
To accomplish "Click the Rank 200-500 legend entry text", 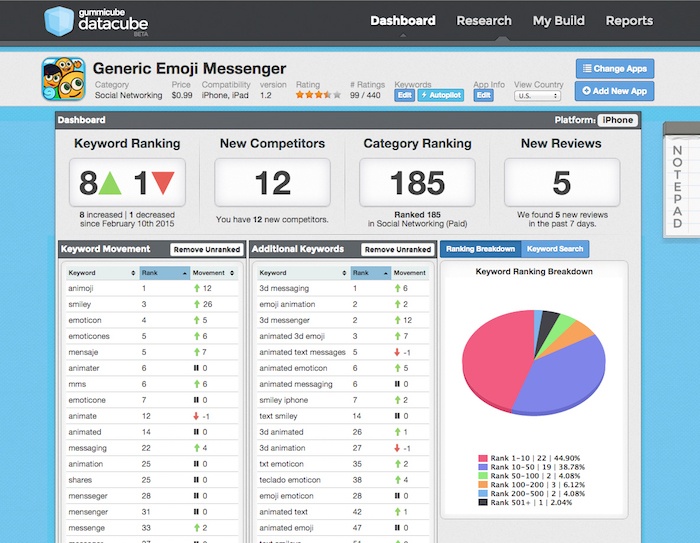I will [x=538, y=493].
